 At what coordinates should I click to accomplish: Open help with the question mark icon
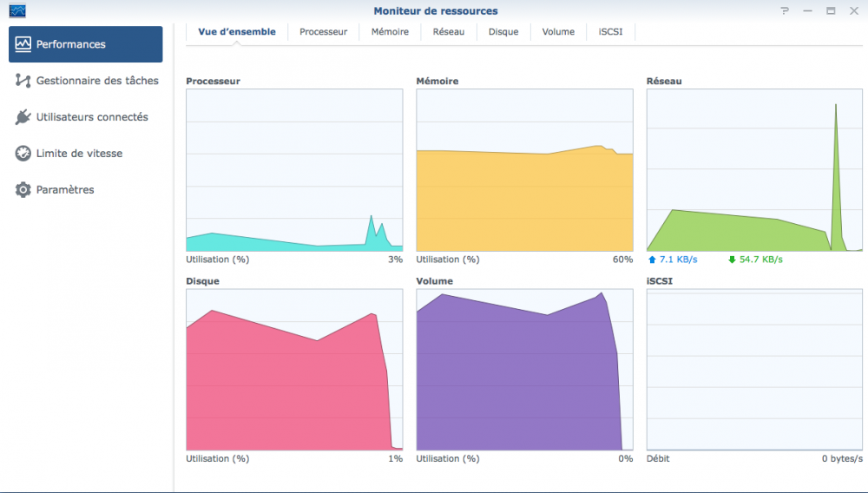pyautogui.click(x=785, y=10)
